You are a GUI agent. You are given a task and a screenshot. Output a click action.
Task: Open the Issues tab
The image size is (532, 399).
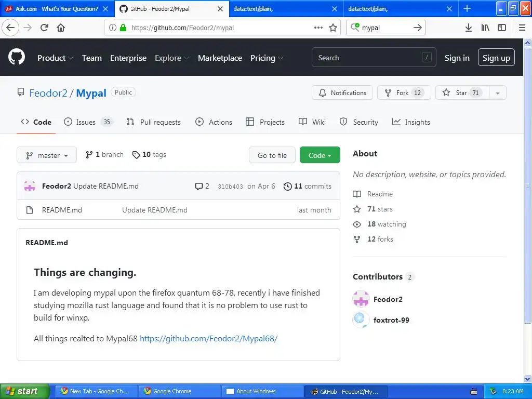tap(87, 122)
